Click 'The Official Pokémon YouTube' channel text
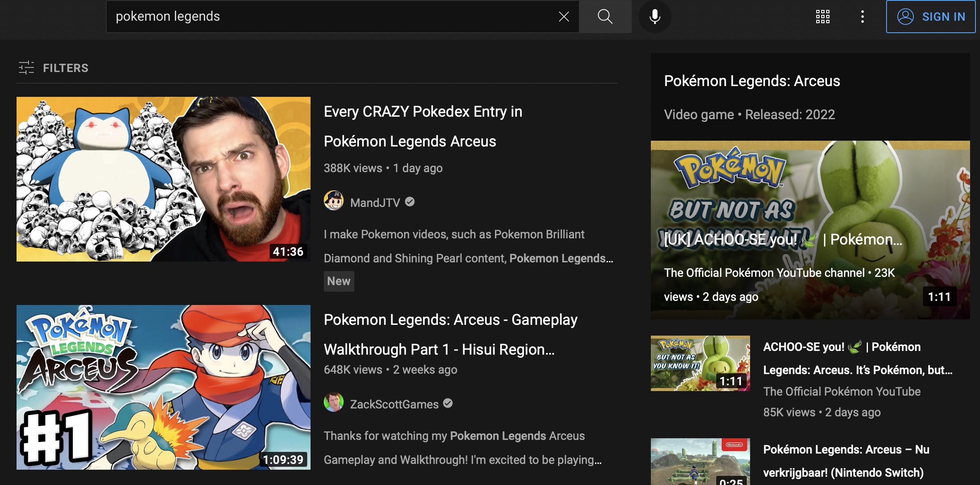Viewport: 980px width, 485px height. [x=842, y=391]
